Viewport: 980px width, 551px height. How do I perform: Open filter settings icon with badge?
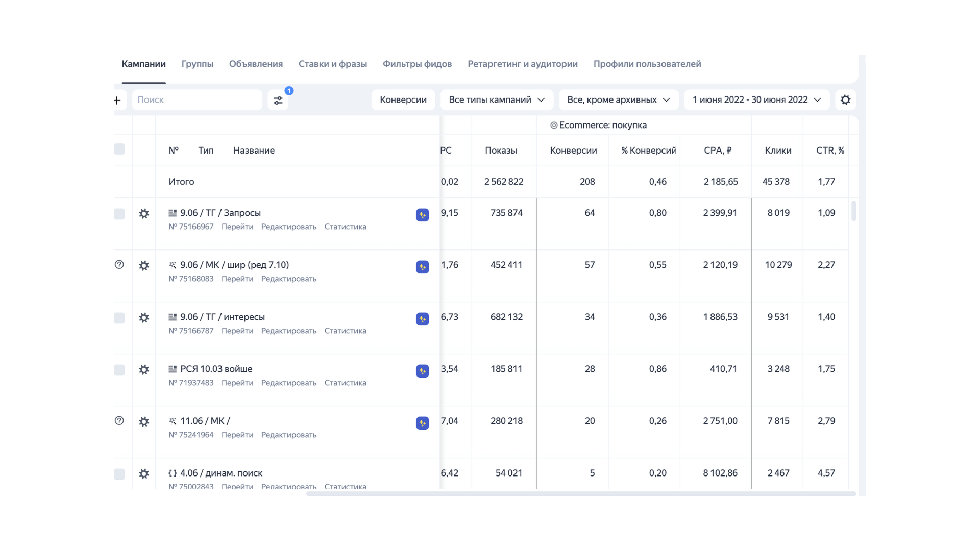(278, 100)
